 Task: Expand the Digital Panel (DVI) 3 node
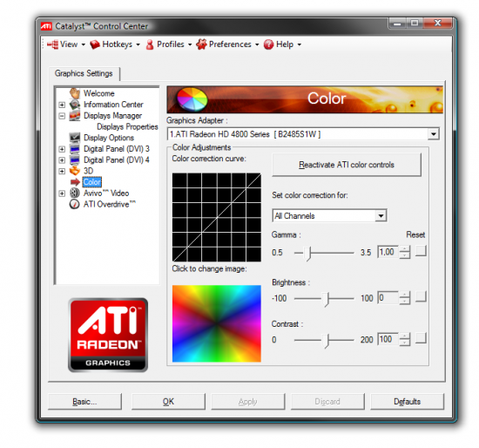pos(62,149)
